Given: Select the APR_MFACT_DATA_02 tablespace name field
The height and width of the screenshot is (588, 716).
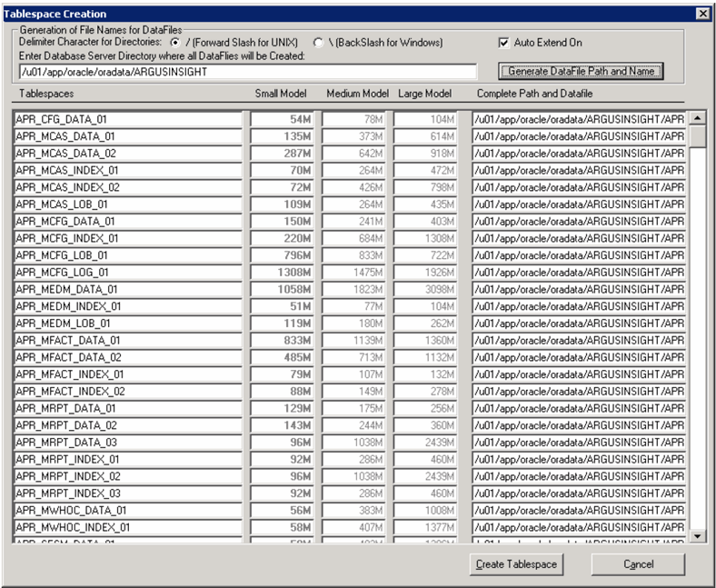Looking at the screenshot, I should pyautogui.click(x=128, y=357).
